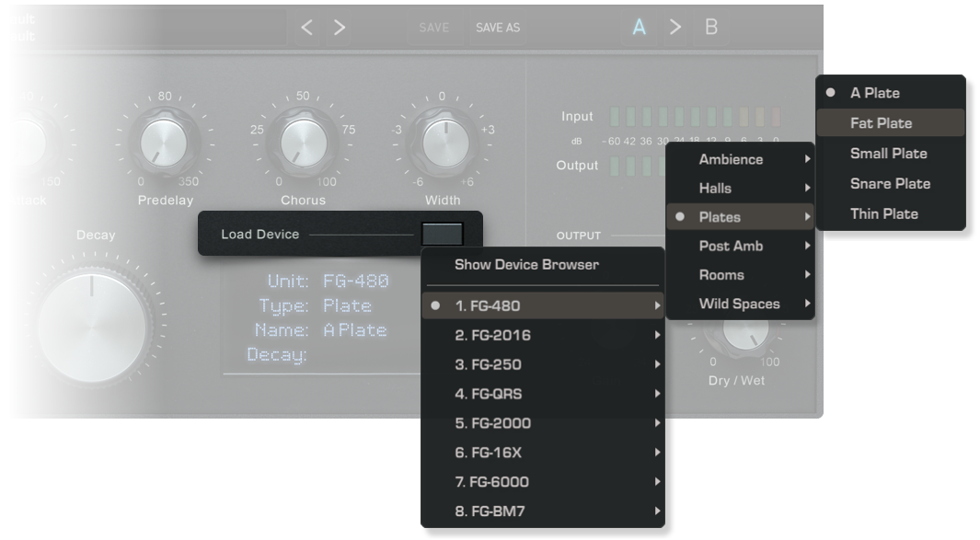This screenshot has height=540, width=980.
Task: Choose Thin Plate preset
Action: pos(891,213)
